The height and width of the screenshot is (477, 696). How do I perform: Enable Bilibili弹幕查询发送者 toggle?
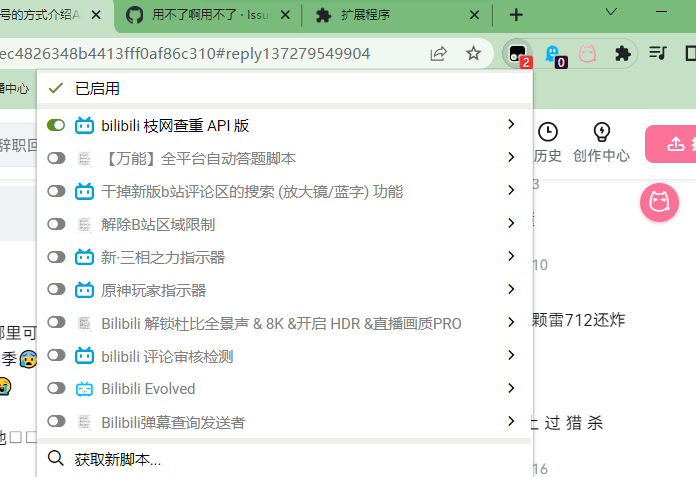(x=56, y=421)
